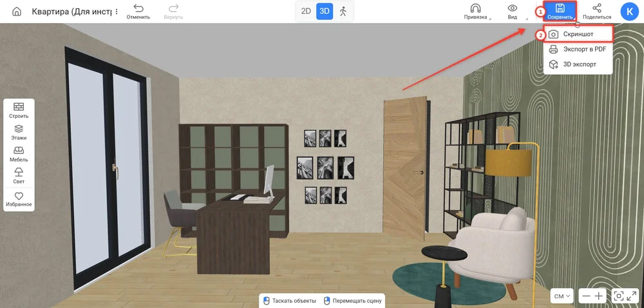Switch to 2D view mode
The height and width of the screenshot is (308, 644).
tap(306, 11)
